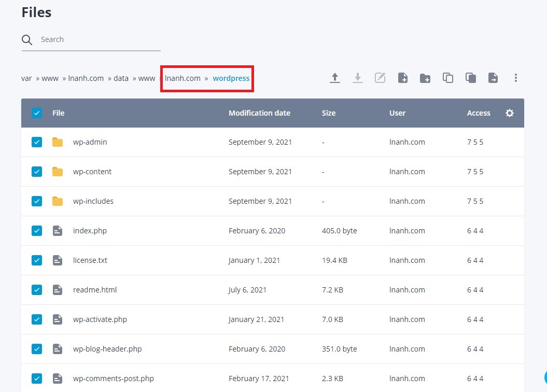547x392 pixels.
Task: Click the Download arrow icon in the toolbar
Action: click(358, 78)
